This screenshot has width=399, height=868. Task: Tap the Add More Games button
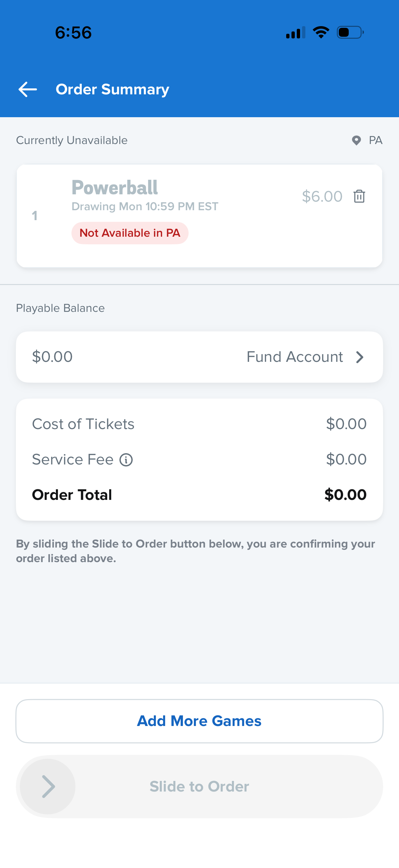(199, 721)
